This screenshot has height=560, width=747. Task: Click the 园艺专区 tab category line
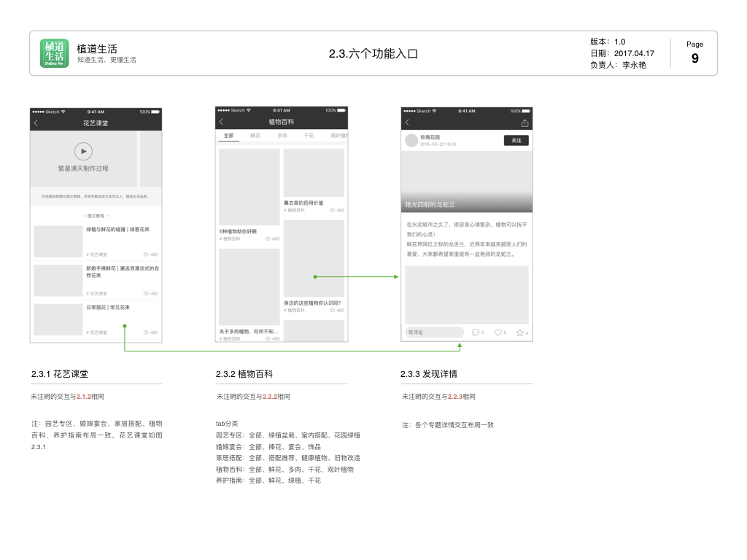click(x=288, y=435)
